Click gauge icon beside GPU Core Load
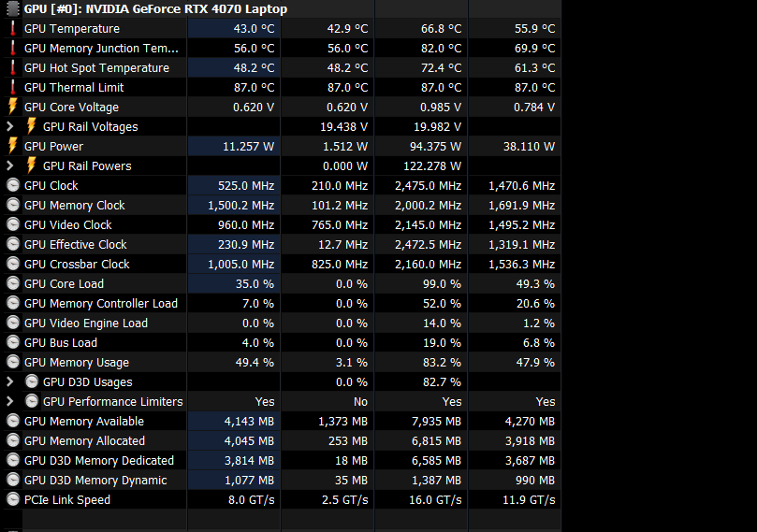The image size is (757, 532). (13, 283)
